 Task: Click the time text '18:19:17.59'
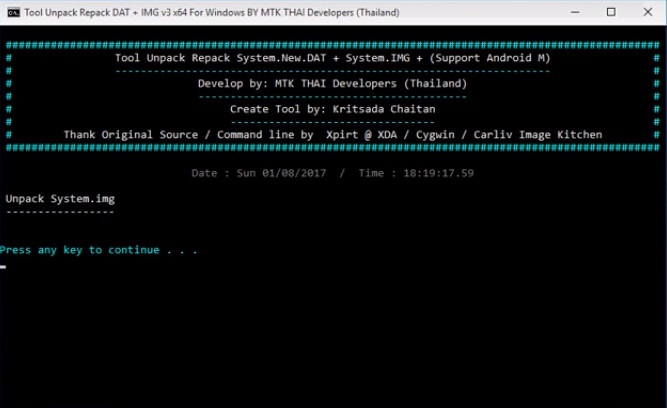tap(439, 173)
